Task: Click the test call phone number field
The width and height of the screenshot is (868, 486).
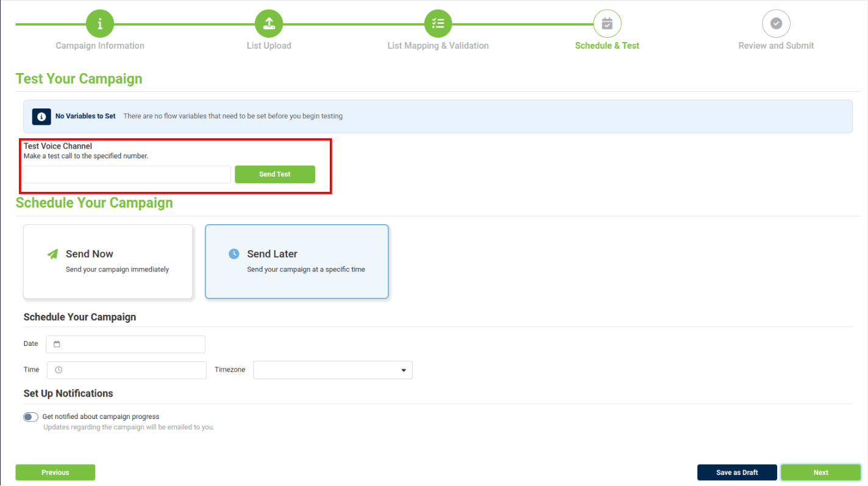Action: tap(127, 174)
